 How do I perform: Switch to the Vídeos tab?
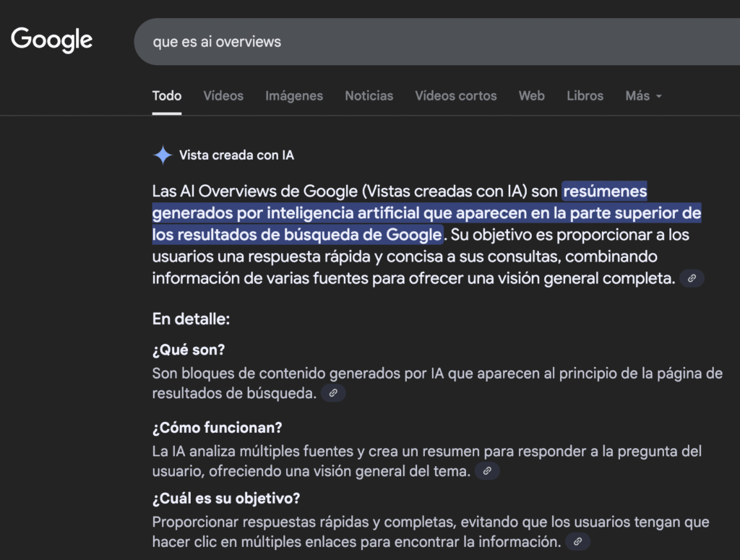click(223, 95)
